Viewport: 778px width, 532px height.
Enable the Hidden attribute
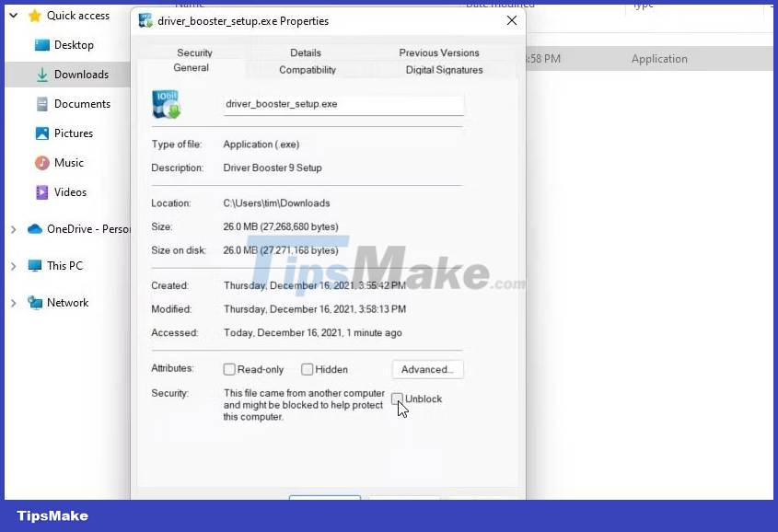pyautogui.click(x=307, y=369)
